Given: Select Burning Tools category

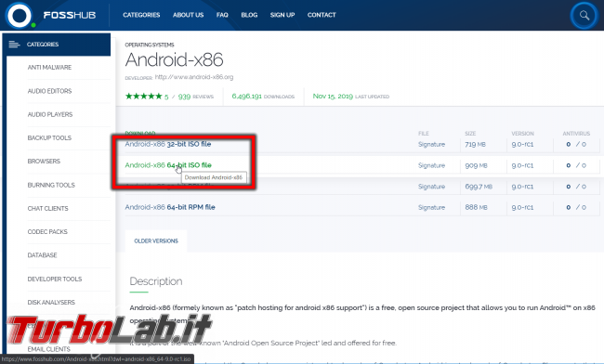Looking at the screenshot, I should (x=51, y=185).
